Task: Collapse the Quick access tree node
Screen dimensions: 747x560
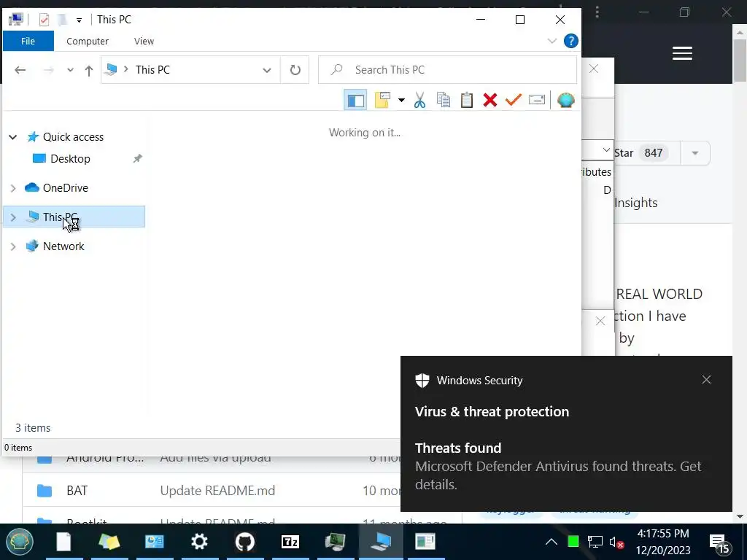Action: [x=13, y=137]
